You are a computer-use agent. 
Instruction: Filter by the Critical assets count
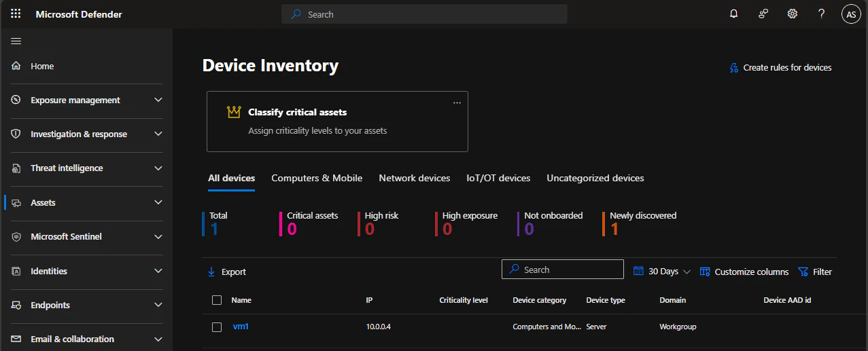(310, 223)
